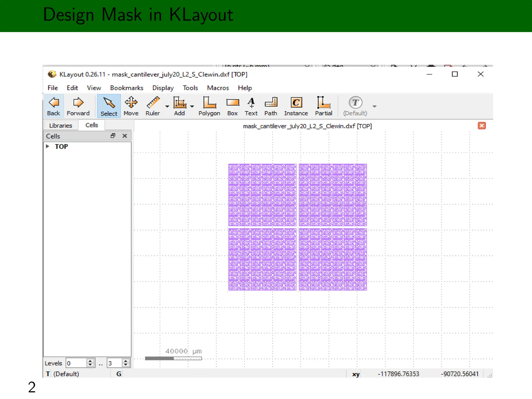Open the Ruler tool dropdown arrow

[167, 107]
